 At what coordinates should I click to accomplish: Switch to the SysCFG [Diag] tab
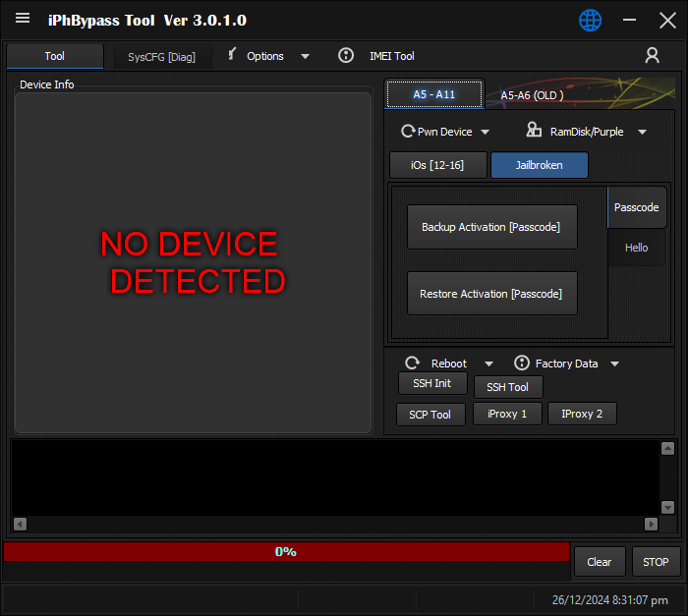pyautogui.click(x=162, y=57)
